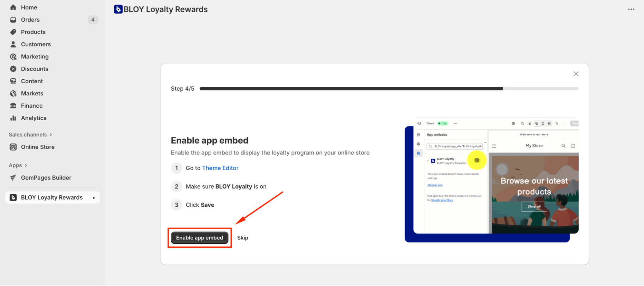
Task: Click the Orders inbox icon
Action: point(13,20)
